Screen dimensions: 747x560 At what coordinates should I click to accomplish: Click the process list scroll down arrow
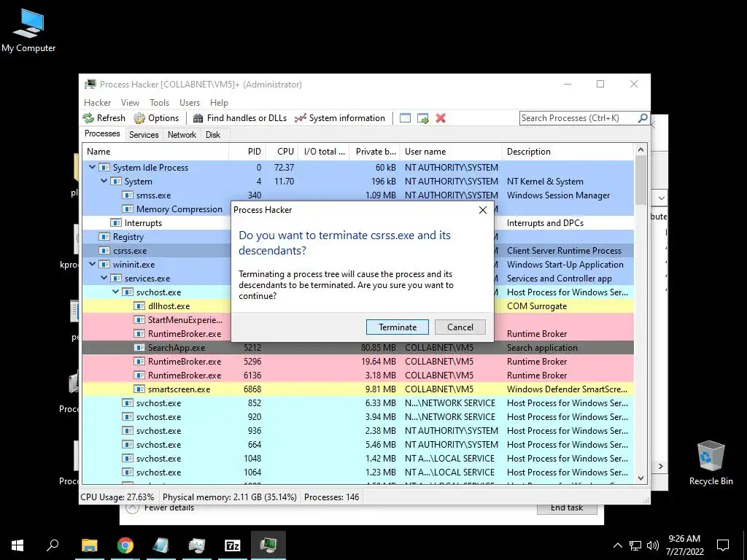(640, 478)
